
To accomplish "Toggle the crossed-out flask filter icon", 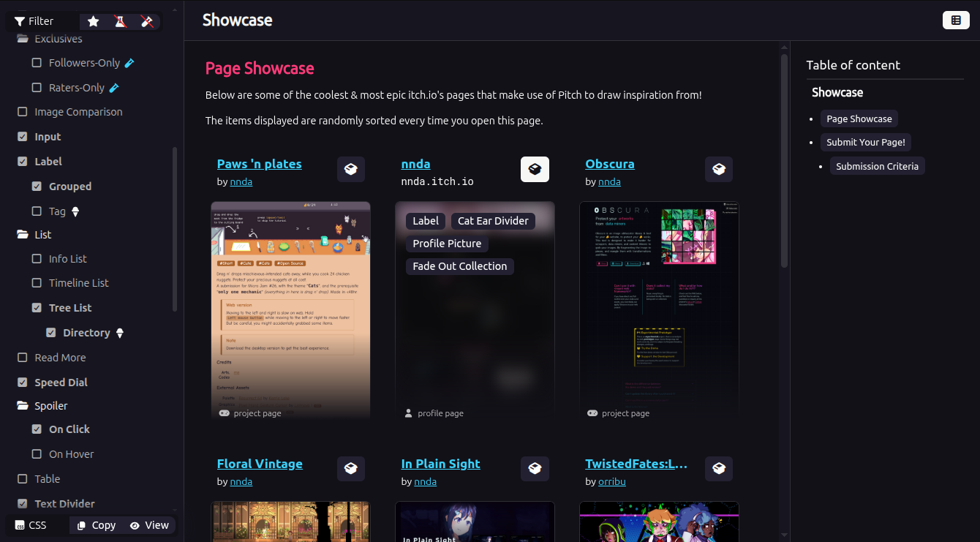I will click(x=120, y=21).
